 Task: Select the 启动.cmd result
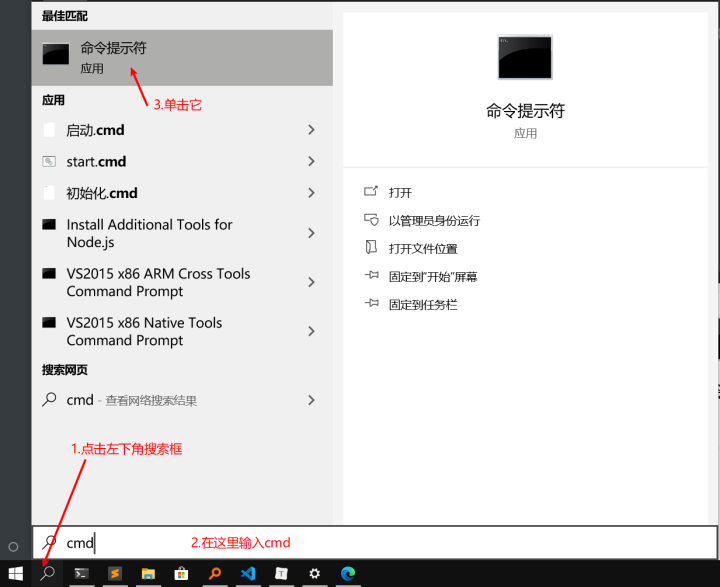tap(182, 130)
